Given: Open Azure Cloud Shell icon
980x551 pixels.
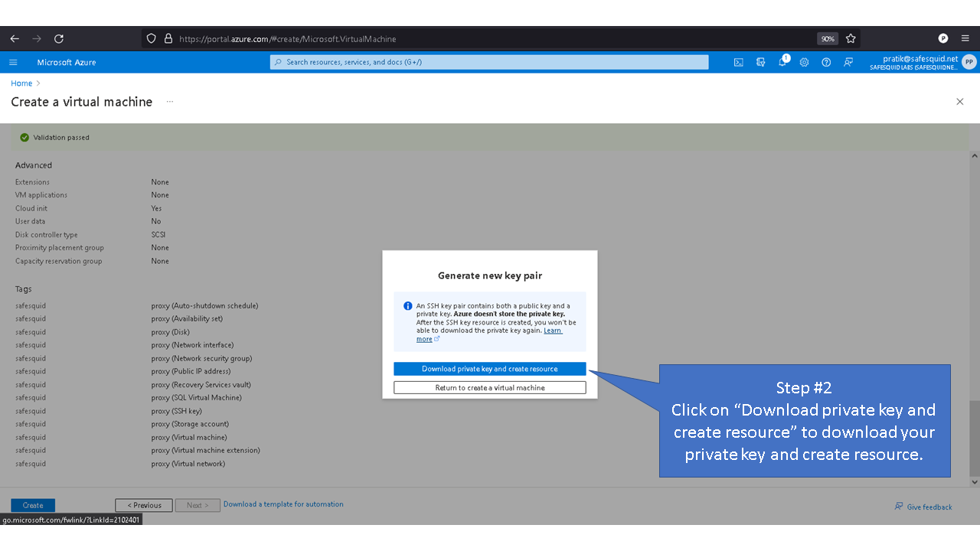Looking at the screenshot, I should [x=738, y=63].
